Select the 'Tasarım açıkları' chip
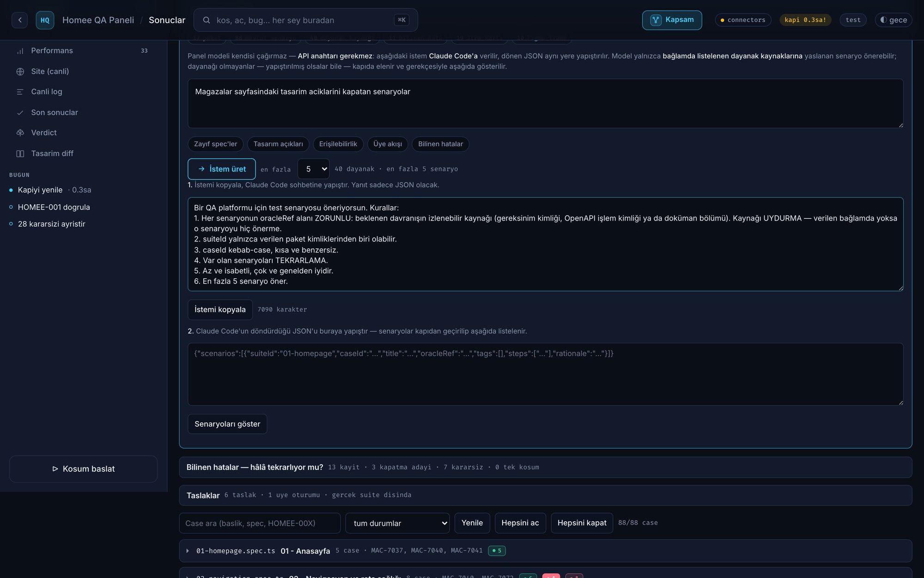This screenshot has height=578, width=924. click(x=278, y=144)
